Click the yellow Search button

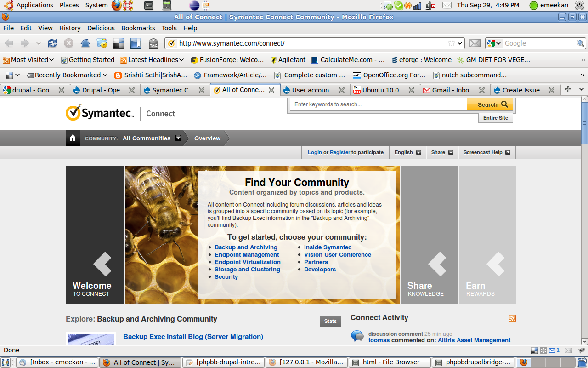(x=490, y=104)
